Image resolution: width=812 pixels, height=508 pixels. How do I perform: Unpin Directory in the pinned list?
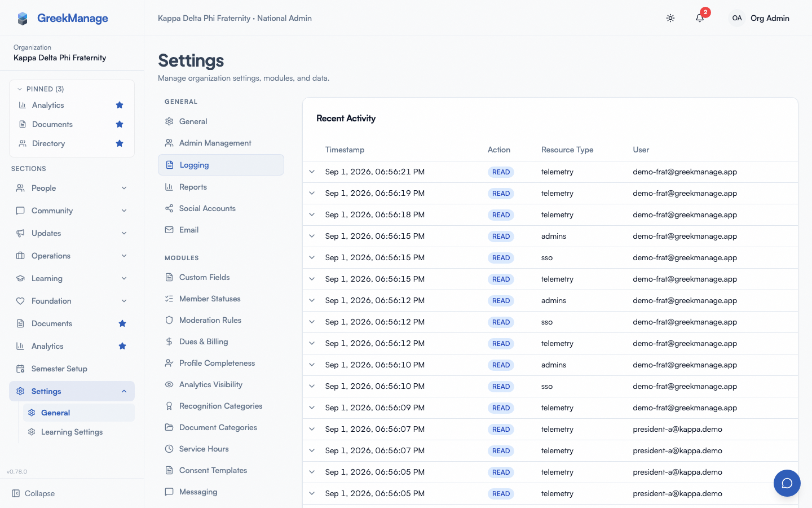pyautogui.click(x=120, y=143)
